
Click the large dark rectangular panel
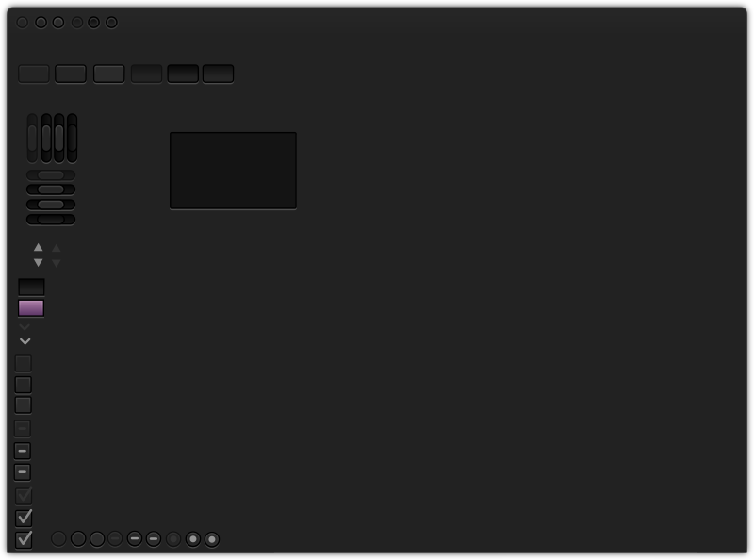point(233,171)
